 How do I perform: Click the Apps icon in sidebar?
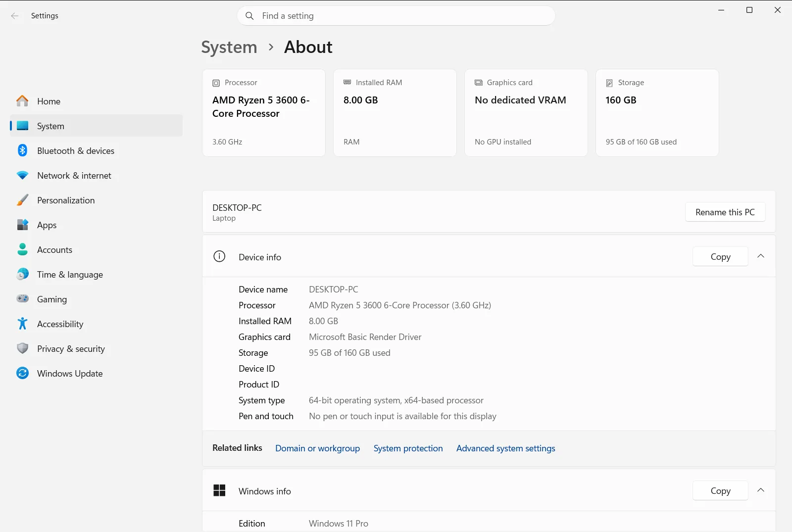(22, 225)
